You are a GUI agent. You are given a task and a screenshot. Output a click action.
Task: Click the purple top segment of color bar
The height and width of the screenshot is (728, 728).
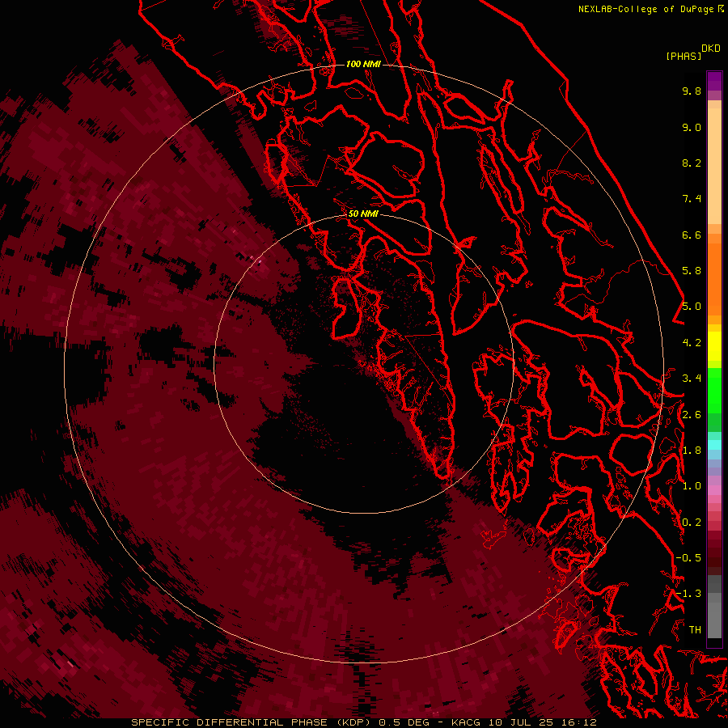pos(714,81)
